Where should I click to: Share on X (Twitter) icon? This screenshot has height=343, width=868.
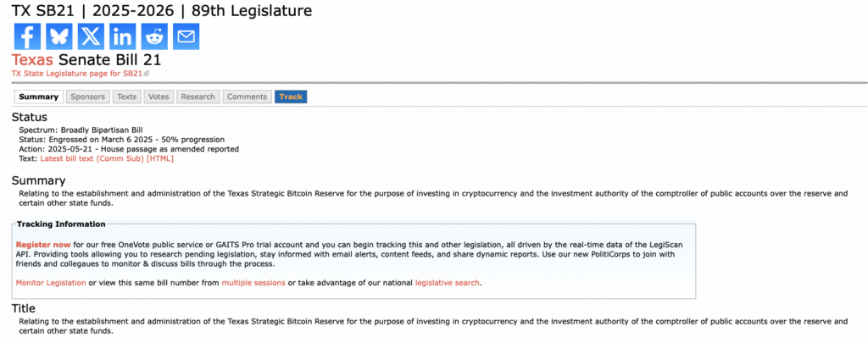click(x=91, y=37)
